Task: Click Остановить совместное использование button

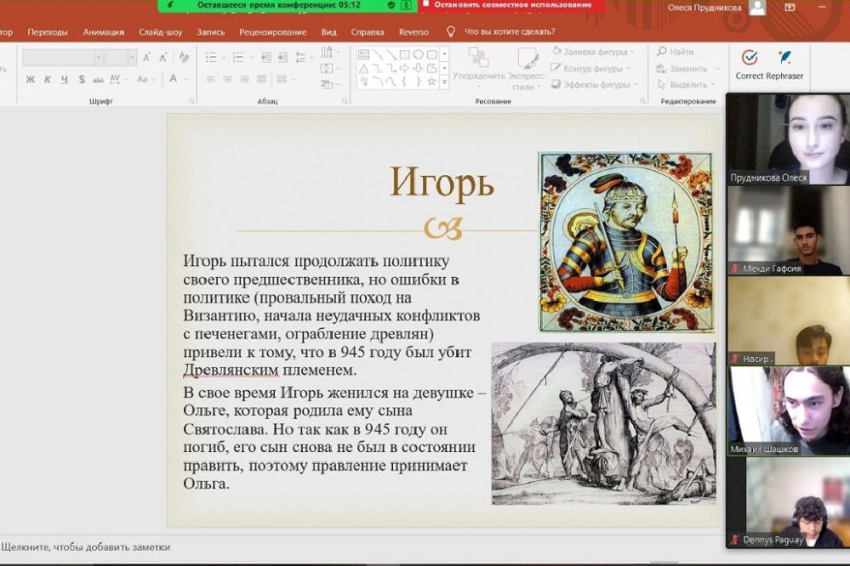Action: [512, 5]
